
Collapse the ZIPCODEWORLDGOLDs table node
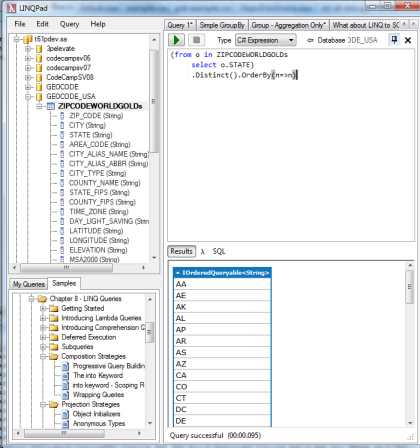click(x=39, y=106)
